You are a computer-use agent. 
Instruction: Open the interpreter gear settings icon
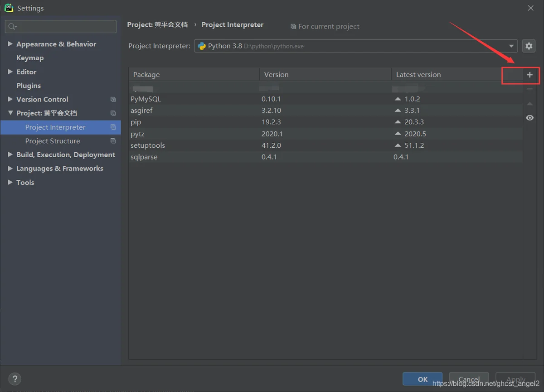(529, 46)
